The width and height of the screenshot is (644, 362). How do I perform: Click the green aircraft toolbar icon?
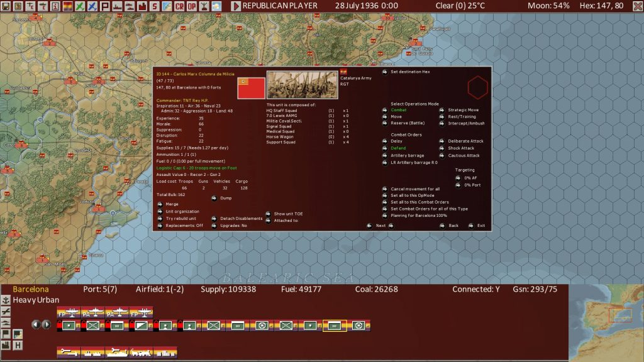[80, 6]
